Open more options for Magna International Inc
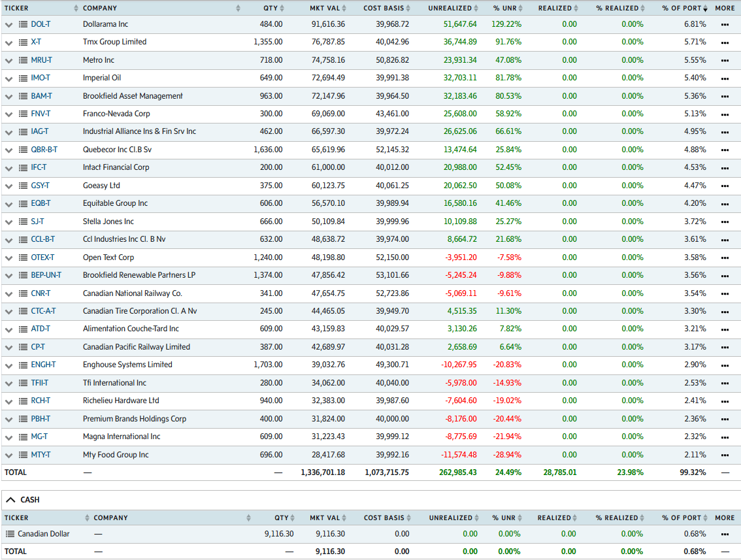Image resolution: width=741 pixels, height=560 pixels. tap(725, 438)
